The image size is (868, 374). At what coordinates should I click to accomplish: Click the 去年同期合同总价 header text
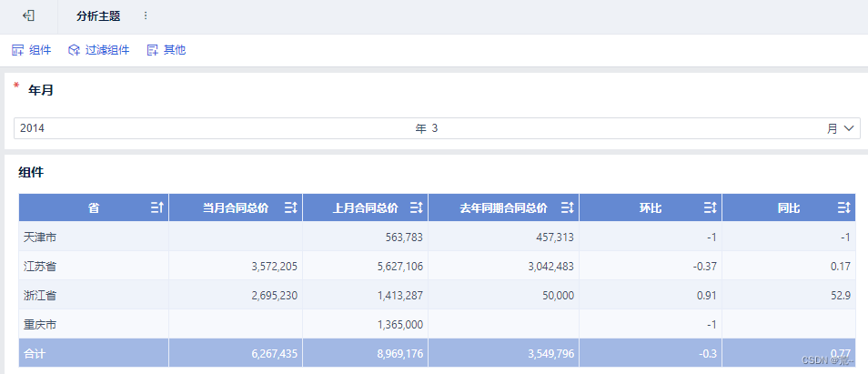point(503,208)
